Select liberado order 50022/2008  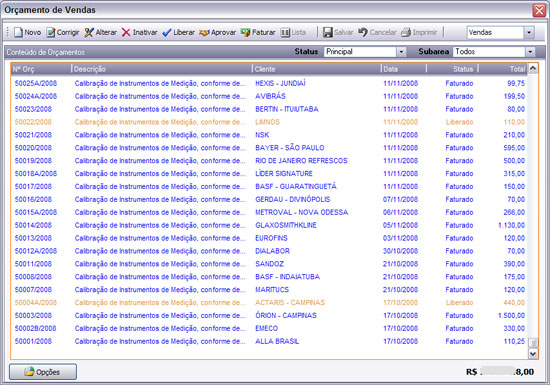tap(33, 122)
